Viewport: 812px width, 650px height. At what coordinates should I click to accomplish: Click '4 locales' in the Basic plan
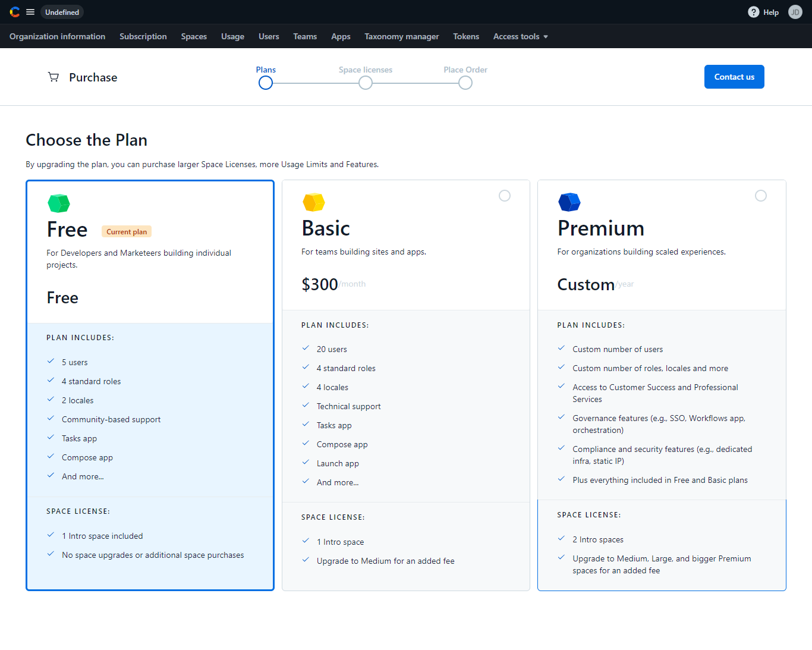tap(332, 387)
